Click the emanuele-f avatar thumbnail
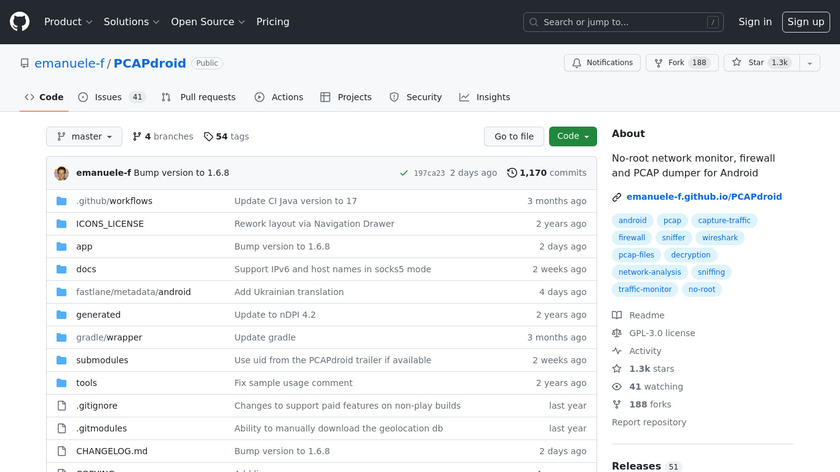This screenshot has width=840, height=472. click(x=62, y=173)
